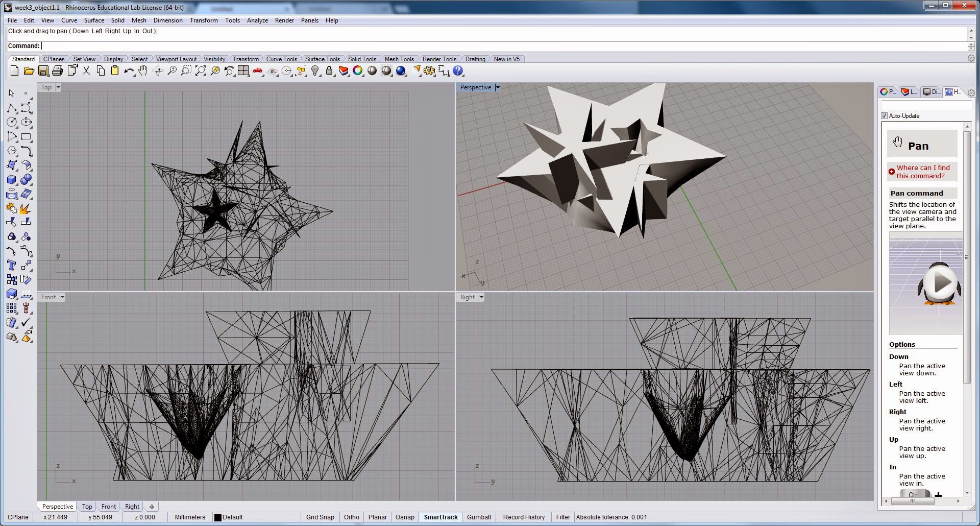Click the Left option in command line

click(97, 31)
